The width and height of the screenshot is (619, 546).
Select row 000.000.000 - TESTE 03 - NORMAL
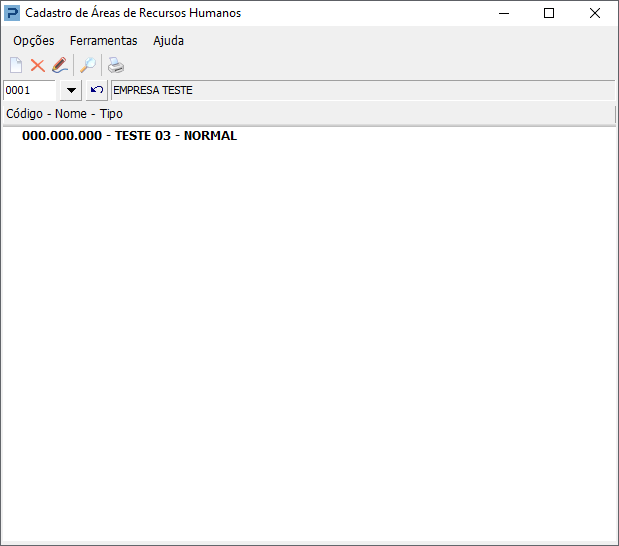129,136
